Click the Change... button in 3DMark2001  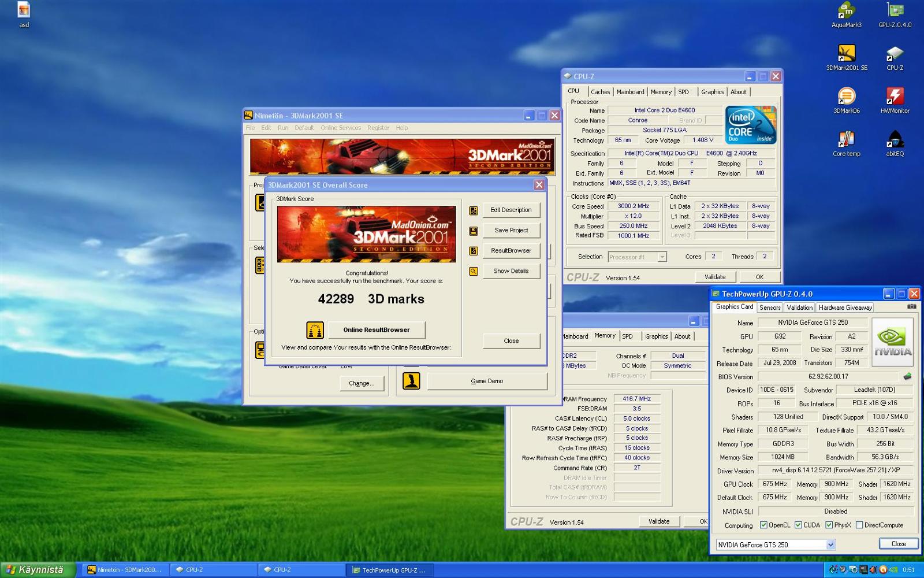point(362,383)
